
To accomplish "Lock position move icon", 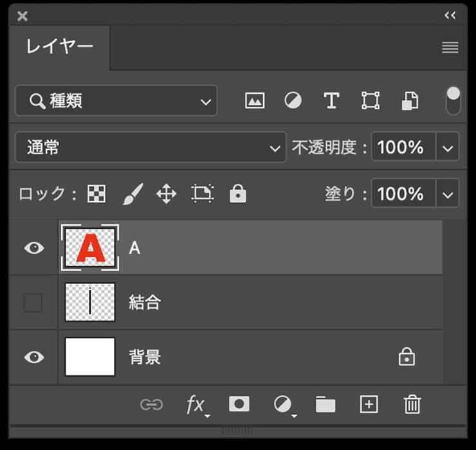I will pos(167,194).
